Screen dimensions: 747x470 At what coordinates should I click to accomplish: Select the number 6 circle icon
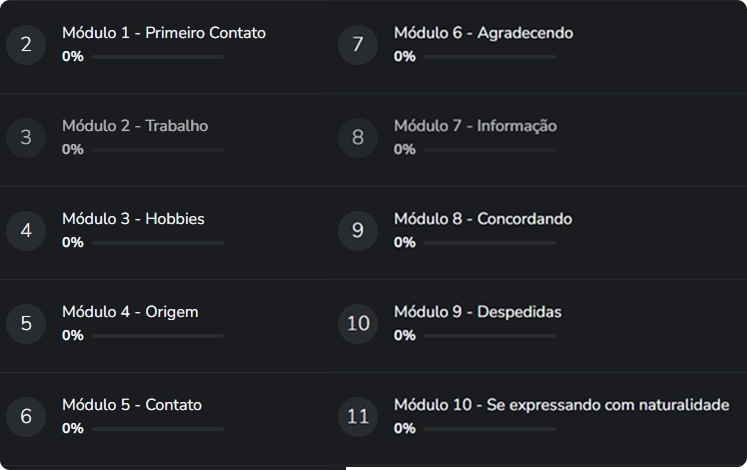[26, 416]
